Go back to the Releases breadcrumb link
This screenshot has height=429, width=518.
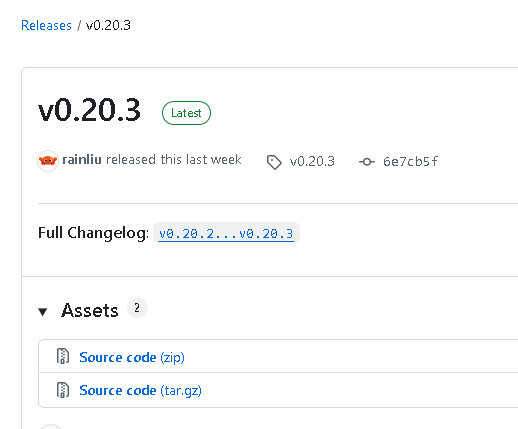pyautogui.click(x=46, y=25)
